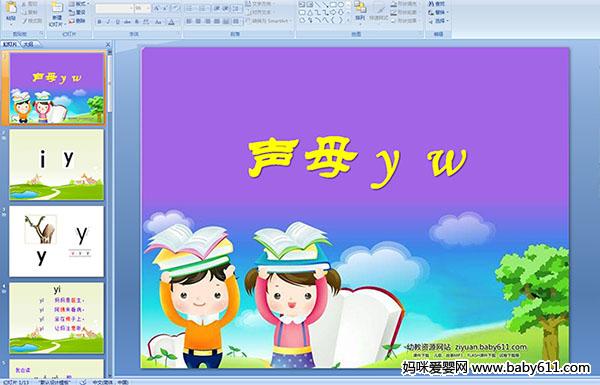The image size is (600, 385).
Task: Select the slide 2 thumbnail showing i y
Action: tap(57, 165)
